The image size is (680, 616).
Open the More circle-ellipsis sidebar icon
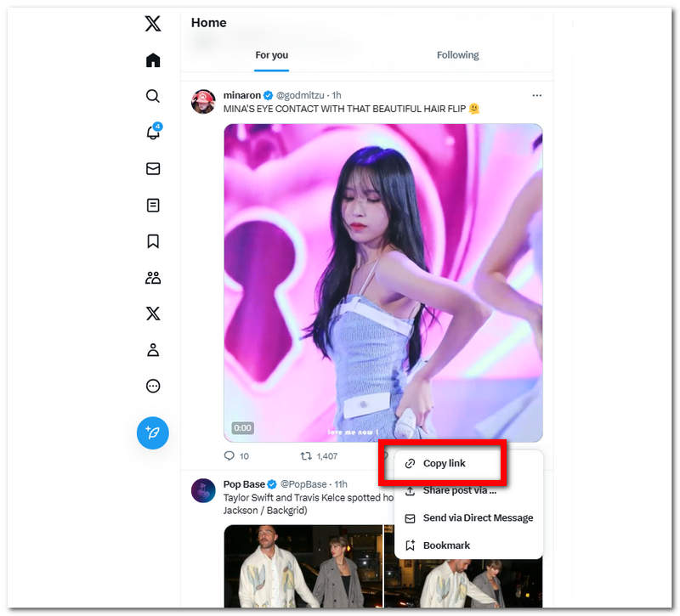click(153, 386)
